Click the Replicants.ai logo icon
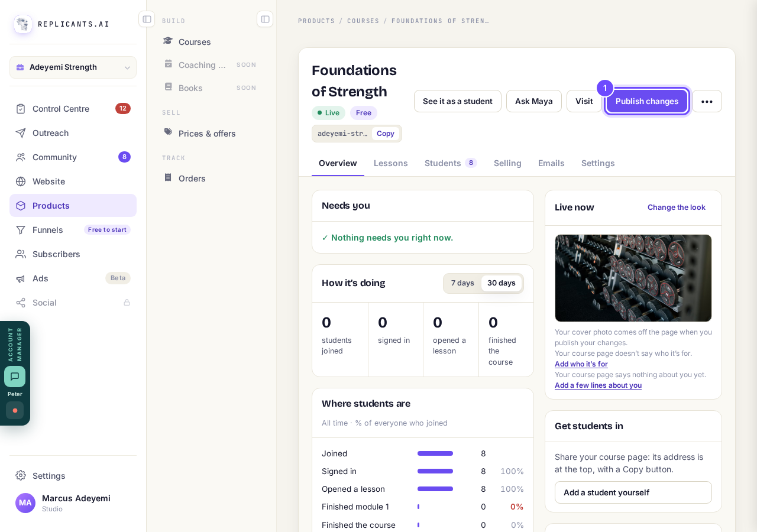 tap(23, 24)
